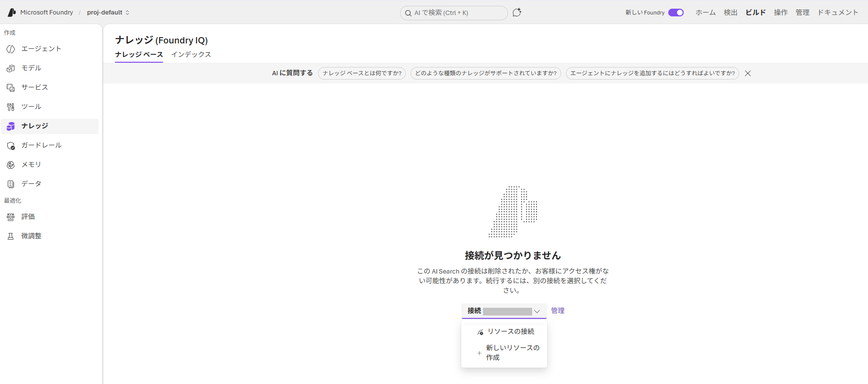Ask どのような種類のナレッジがサポートされていますか? suggestion
Viewport: 868px width, 384px height.
pos(486,73)
